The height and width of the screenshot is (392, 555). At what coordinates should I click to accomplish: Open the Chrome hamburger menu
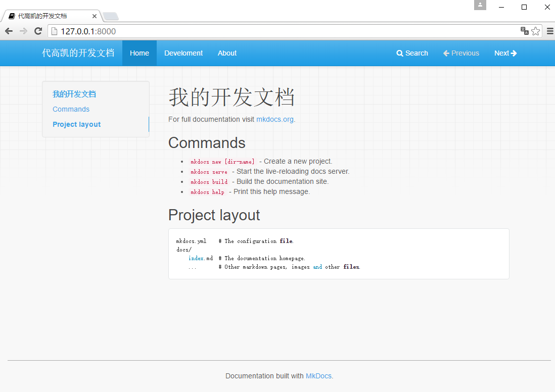pyautogui.click(x=550, y=31)
